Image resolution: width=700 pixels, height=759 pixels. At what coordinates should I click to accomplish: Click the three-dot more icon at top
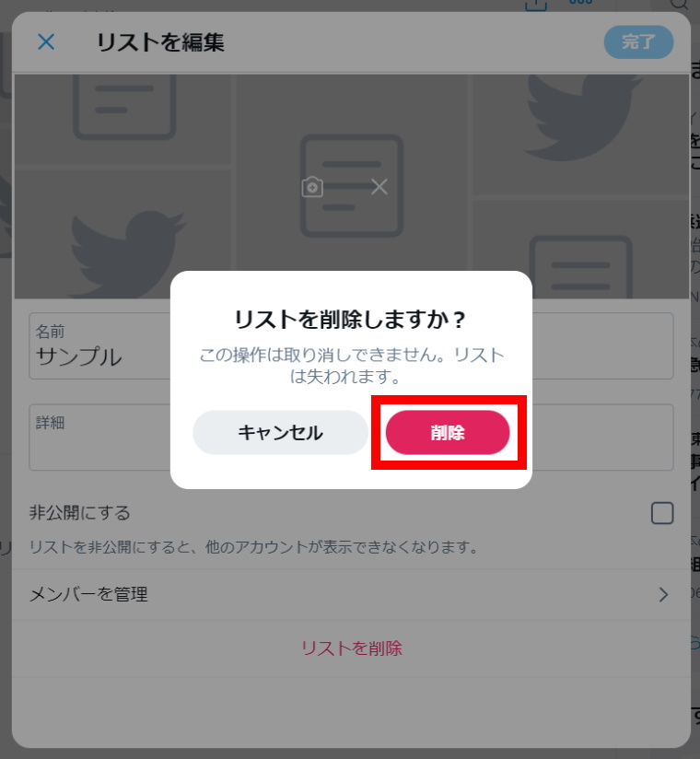coord(581,2)
